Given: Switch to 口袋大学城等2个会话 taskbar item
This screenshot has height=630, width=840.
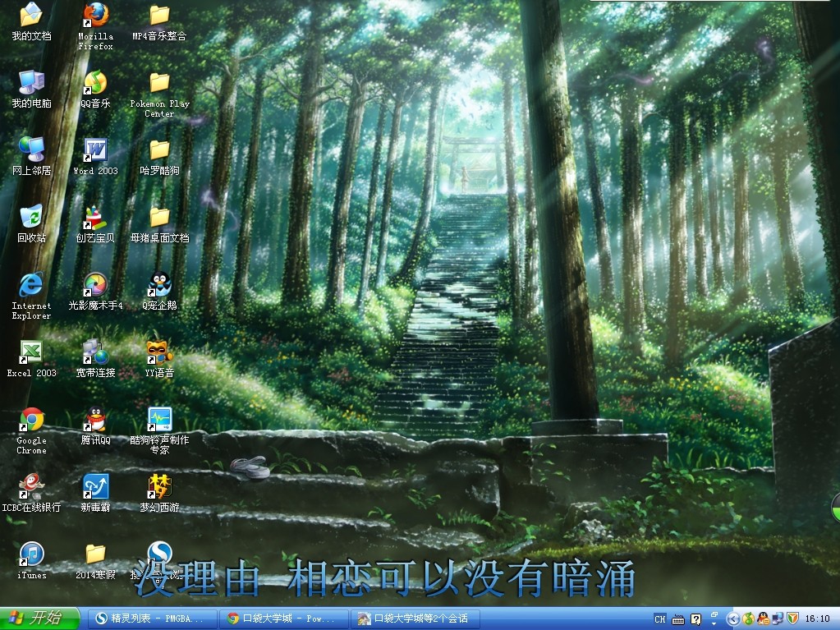Looking at the screenshot, I should 415,619.
